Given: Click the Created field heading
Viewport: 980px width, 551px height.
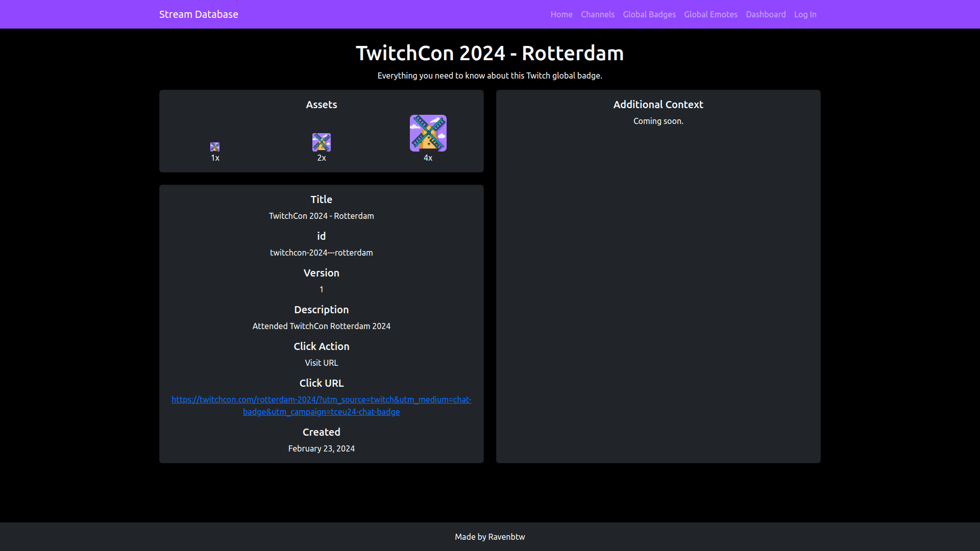Looking at the screenshot, I should pos(322,432).
